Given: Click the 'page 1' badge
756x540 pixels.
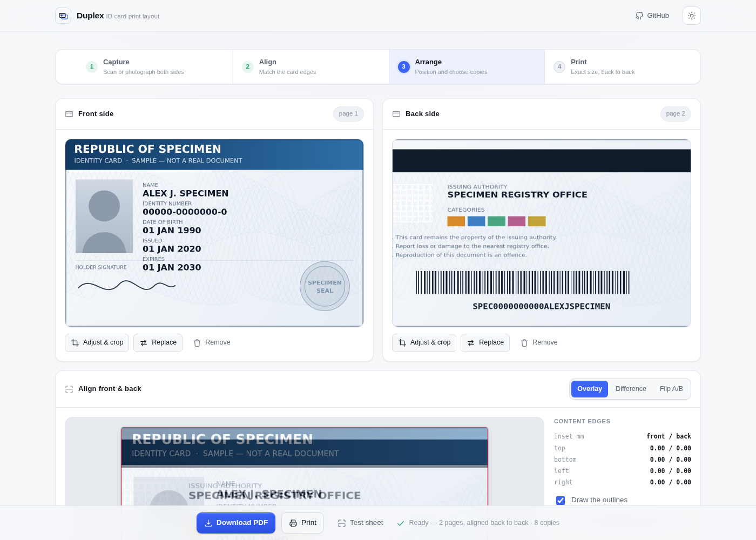Looking at the screenshot, I should [348, 114].
